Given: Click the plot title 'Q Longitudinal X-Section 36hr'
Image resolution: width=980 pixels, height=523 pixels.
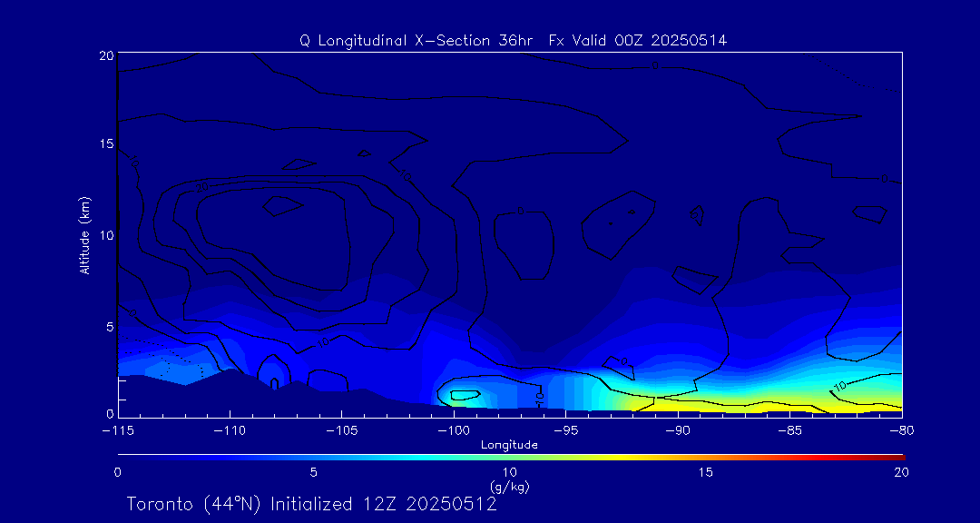Looking at the screenshot, I should 416,41.
